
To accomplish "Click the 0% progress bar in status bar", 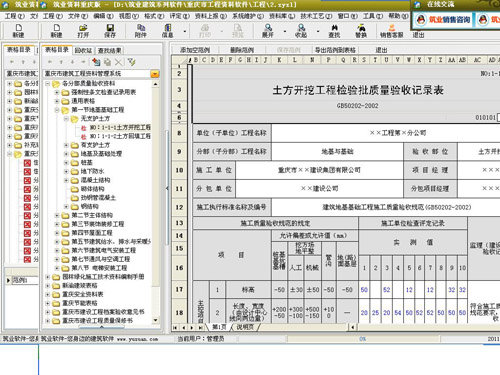I will [363, 339].
